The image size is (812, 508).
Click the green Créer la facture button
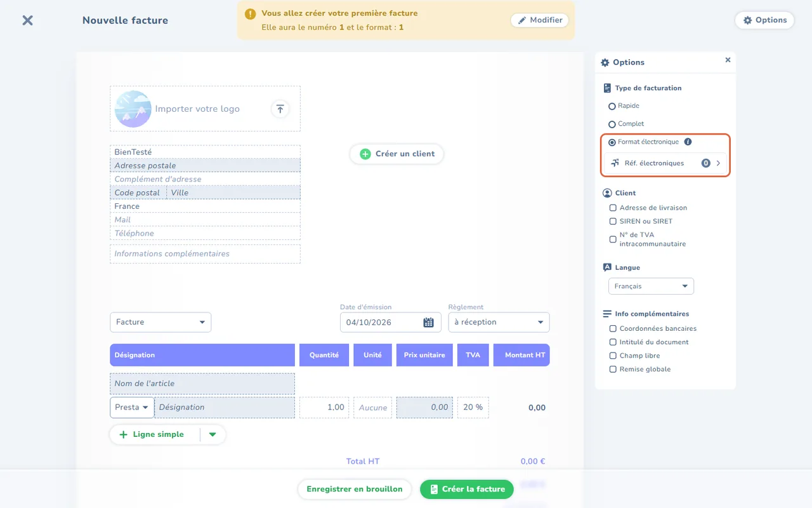[467, 490]
